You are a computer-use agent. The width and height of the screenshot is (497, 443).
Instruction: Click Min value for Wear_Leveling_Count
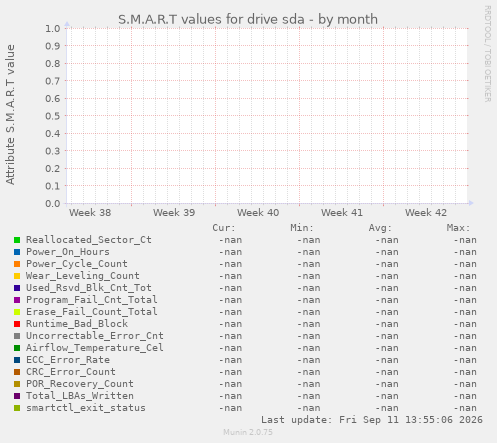(309, 276)
